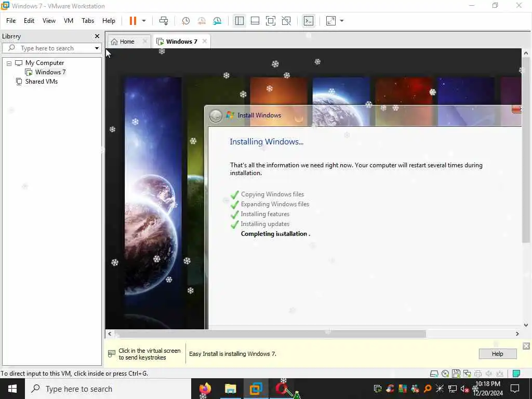Toggle the library sidebar view icon
Viewport: 532px width, 399px height.
click(x=239, y=21)
